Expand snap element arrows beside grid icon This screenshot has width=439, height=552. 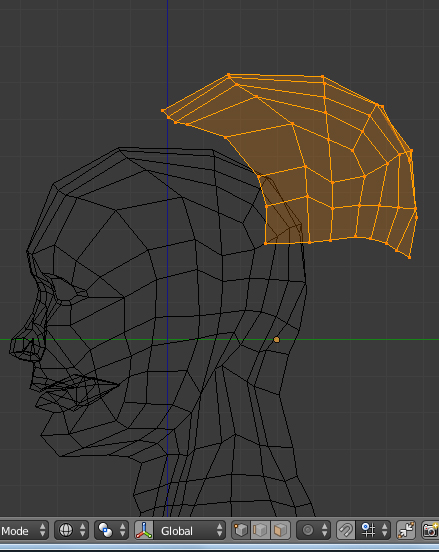[384, 530]
